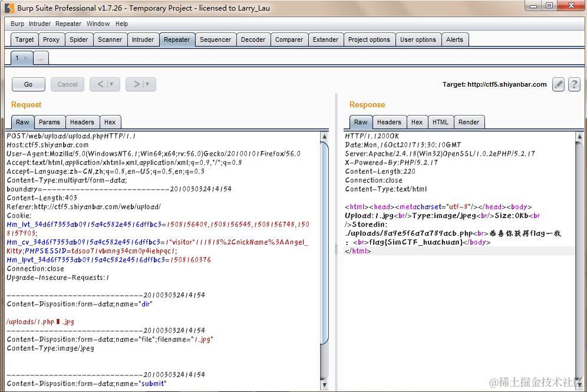
Task: Open the back history dropdown arrow
Action: [111, 84]
